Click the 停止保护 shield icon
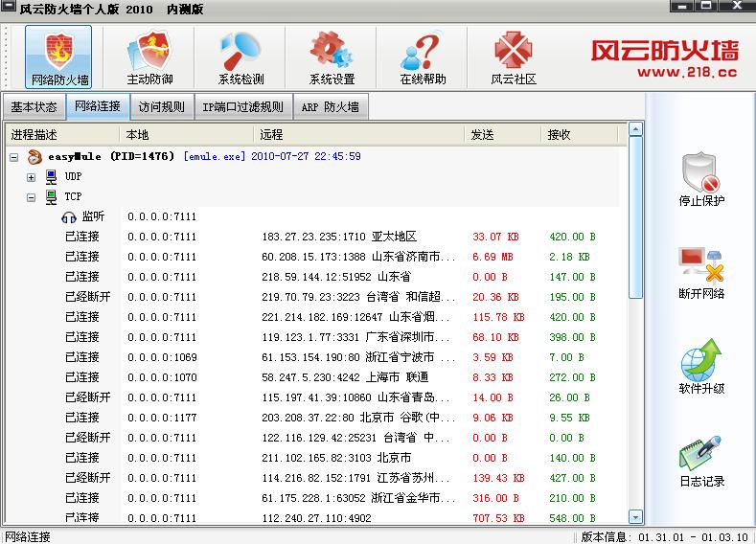This screenshot has height=544, width=756. [x=701, y=172]
